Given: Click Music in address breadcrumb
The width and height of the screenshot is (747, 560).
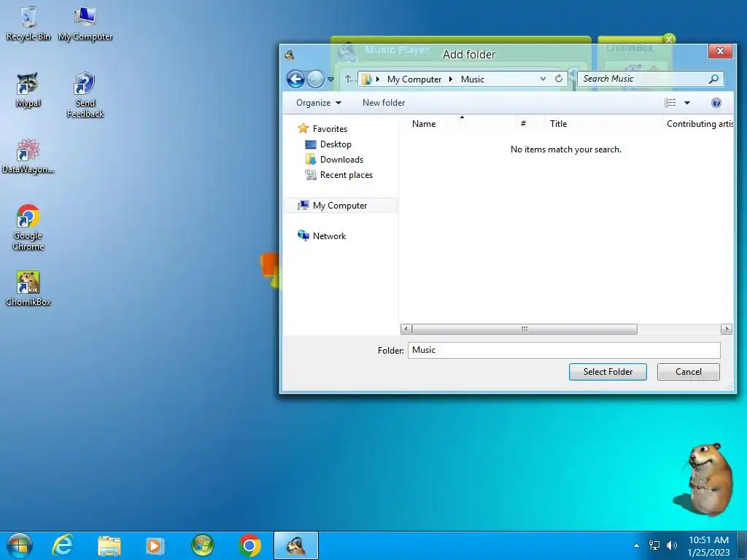Looking at the screenshot, I should (x=472, y=79).
